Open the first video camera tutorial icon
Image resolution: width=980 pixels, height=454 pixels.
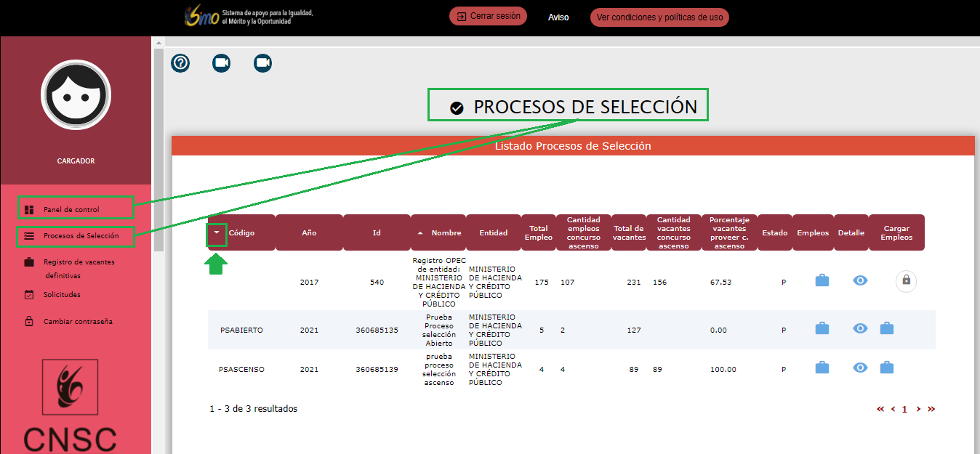click(x=221, y=63)
